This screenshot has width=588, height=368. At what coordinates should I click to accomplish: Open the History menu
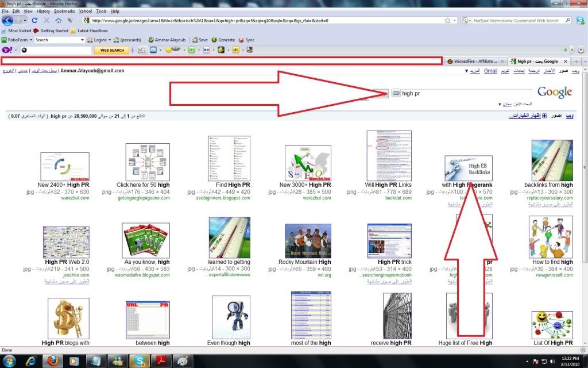tap(43, 11)
